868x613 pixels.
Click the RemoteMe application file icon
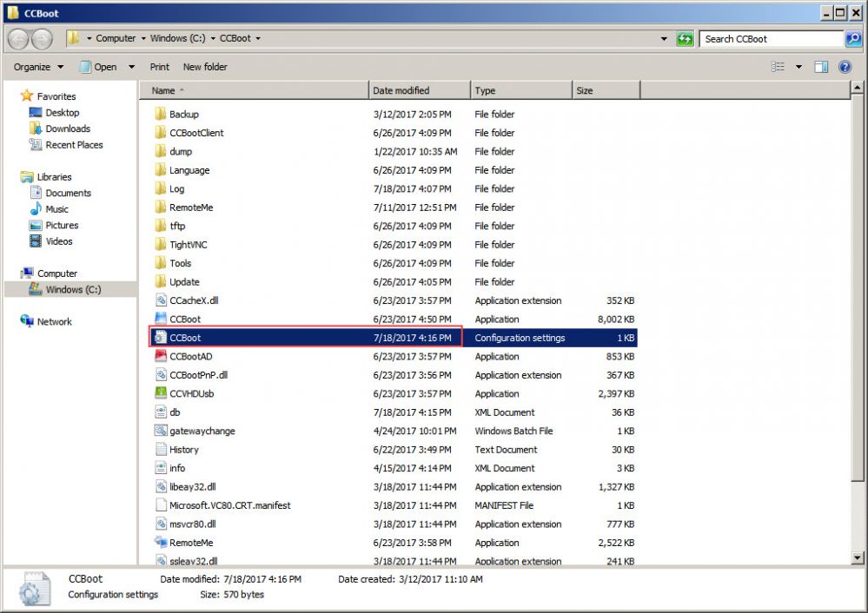161,543
